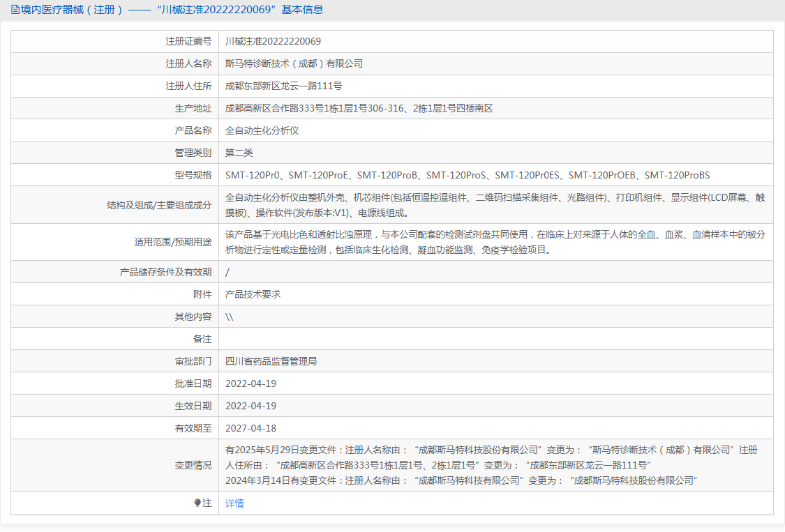The height and width of the screenshot is (532, 785).
Task: Select attachment value 产品技术要求
Action: coord(253,294)
